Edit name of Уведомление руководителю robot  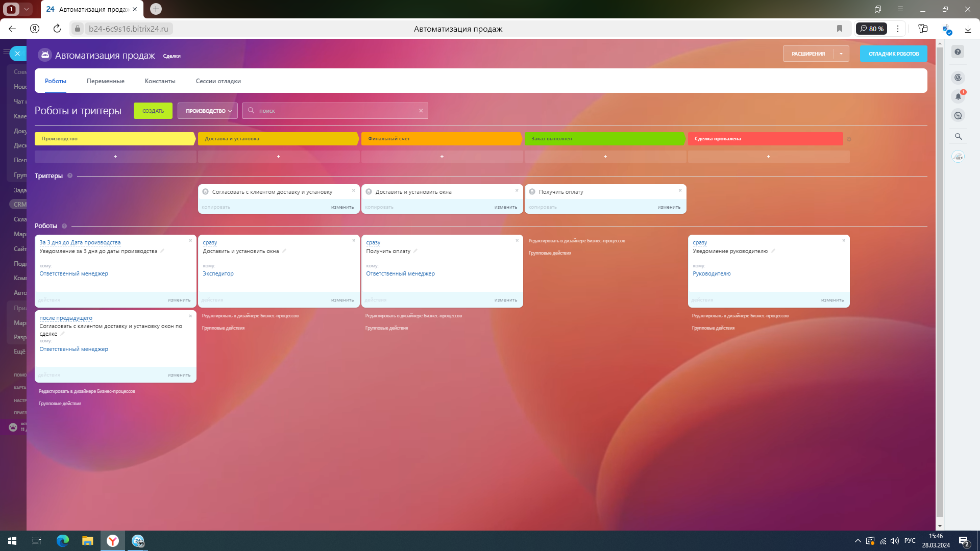click(773, 251)
